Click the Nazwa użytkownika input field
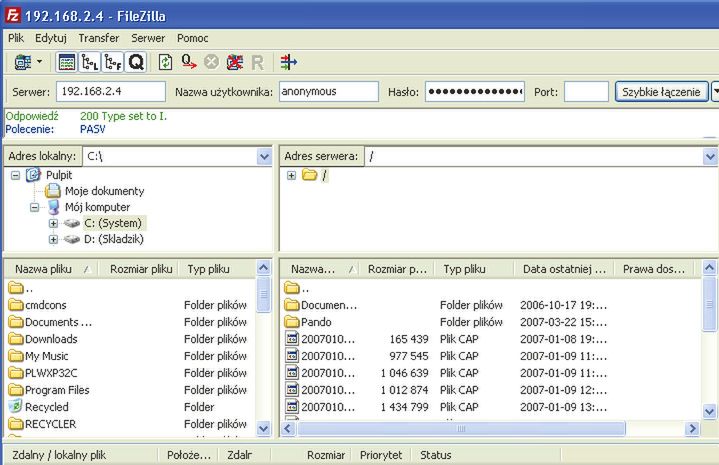 pos(328,92)
